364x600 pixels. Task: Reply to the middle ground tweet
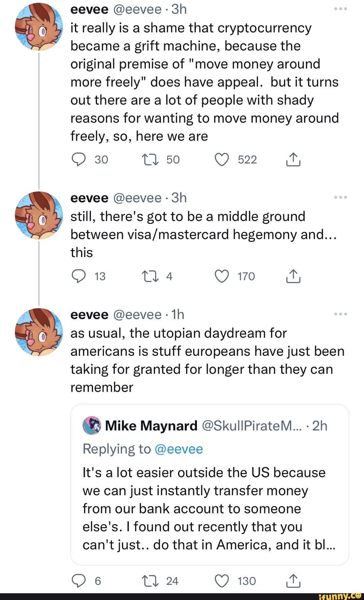click(79, 276)
